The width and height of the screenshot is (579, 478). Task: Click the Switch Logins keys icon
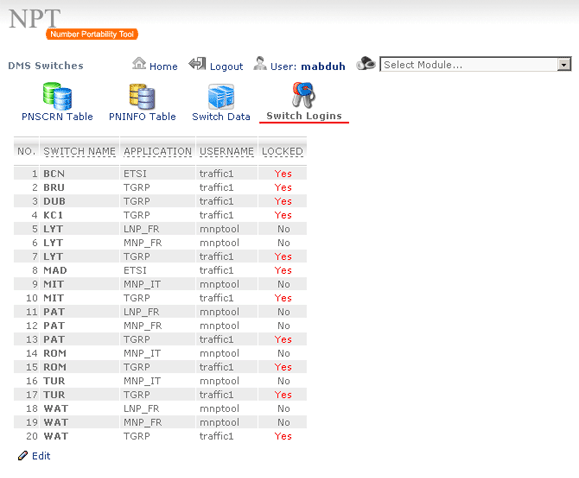(304, 95)
